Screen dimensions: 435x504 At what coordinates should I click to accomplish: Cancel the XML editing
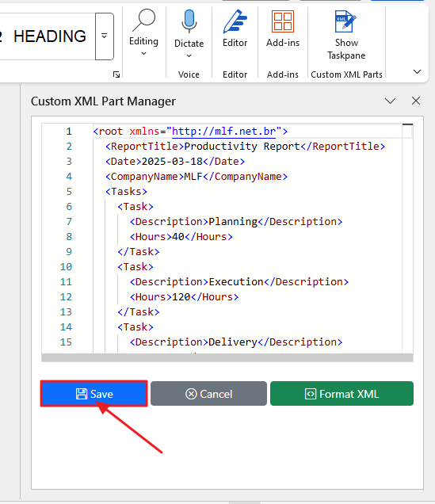208,394
